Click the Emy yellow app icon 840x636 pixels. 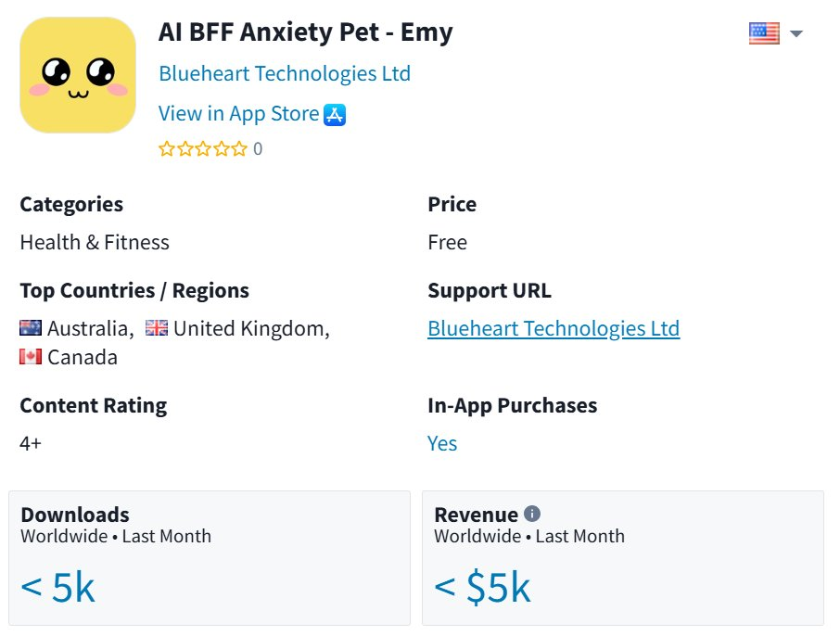(x=78, y=75)
